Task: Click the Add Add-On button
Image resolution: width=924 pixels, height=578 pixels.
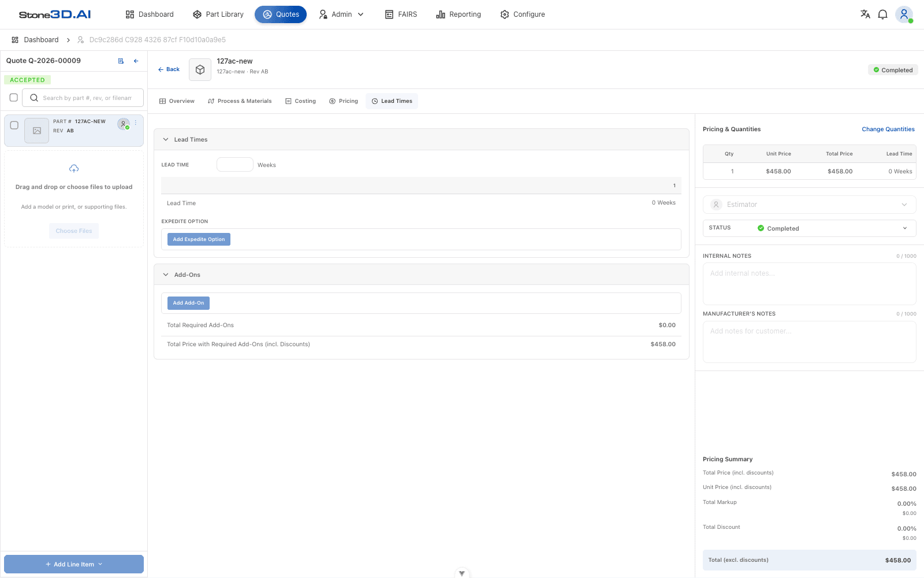Action: (188, 303)
